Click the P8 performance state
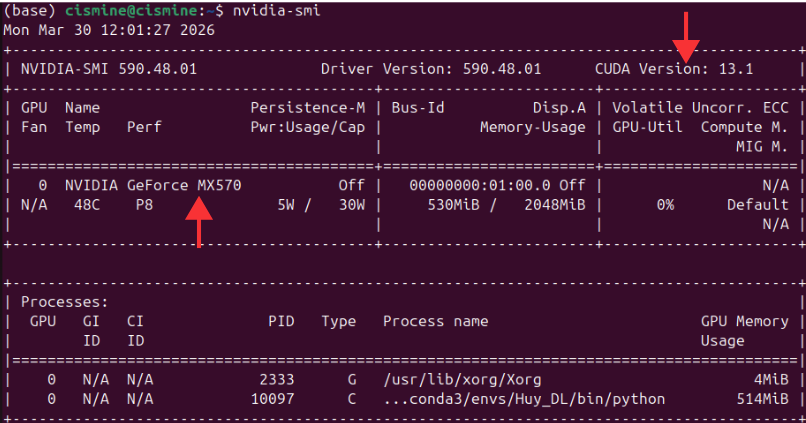 pyautogui.click(x=146, y=204)
